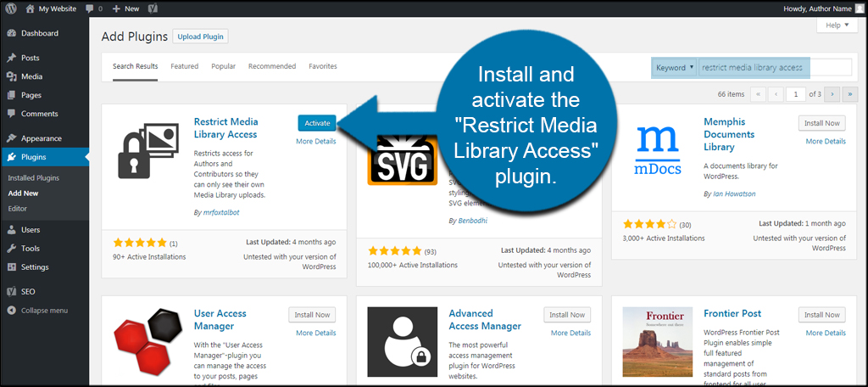Go to first results page

[757, 94]
